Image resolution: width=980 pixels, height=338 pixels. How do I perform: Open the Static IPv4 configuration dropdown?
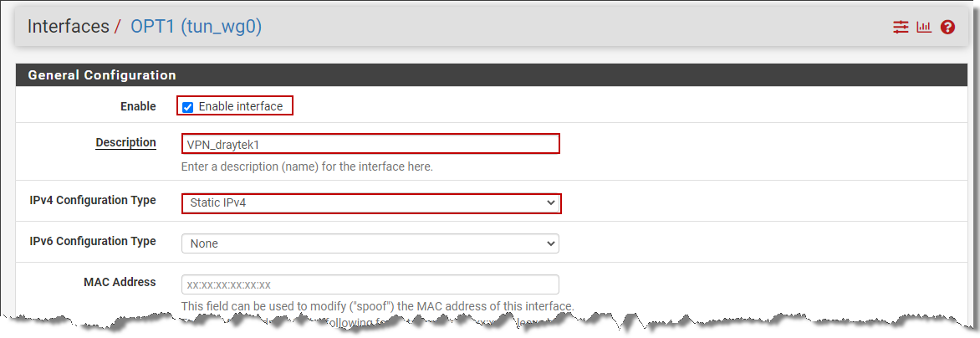(x=370, y=203)
